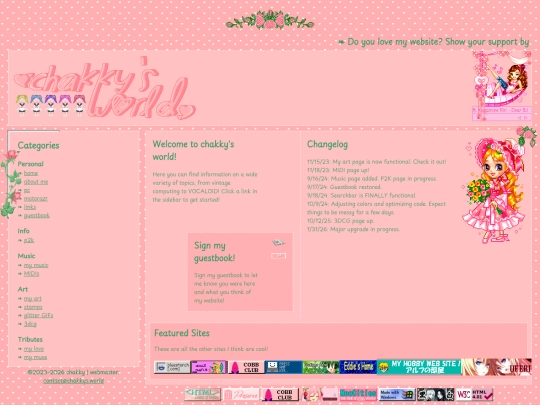
Task: Open the my muse link
Action: (35, 357)
